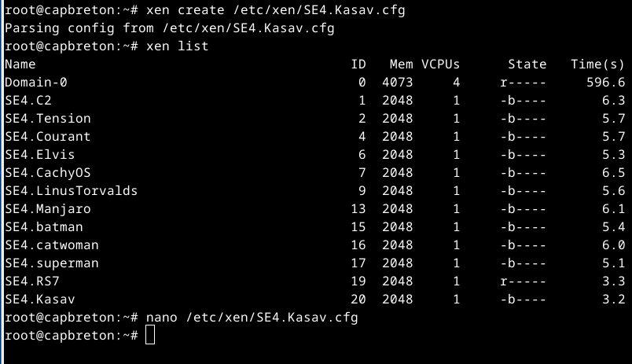Click the terminal cursor at the last prompt
This screenshot has width=632, height=364.
click(x=151, y=336)
